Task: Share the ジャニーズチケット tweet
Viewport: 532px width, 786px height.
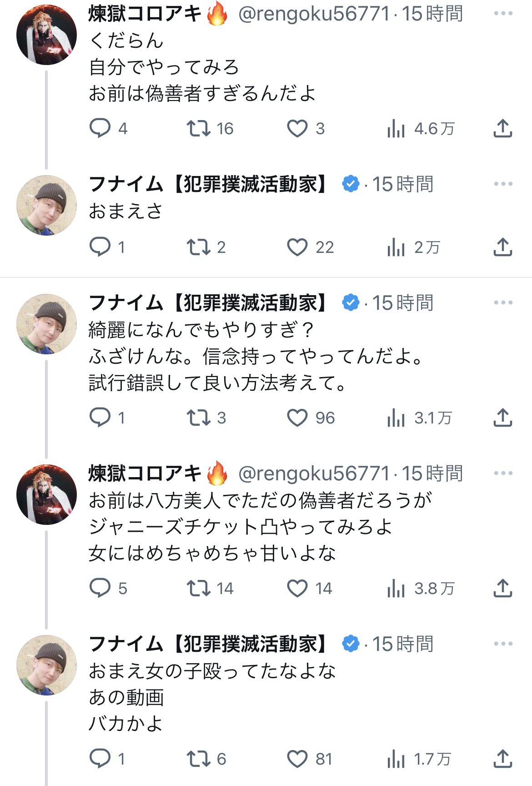Action: click(x=502, y=588)
